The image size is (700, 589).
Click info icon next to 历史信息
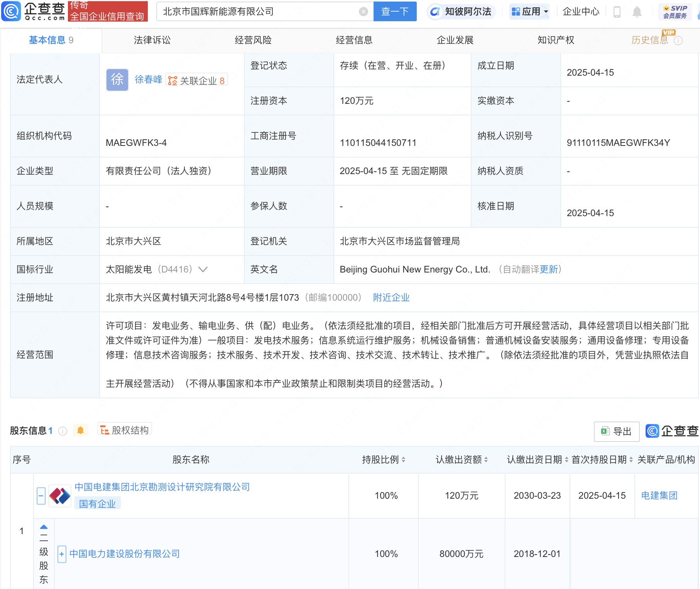tap(678, 41)
